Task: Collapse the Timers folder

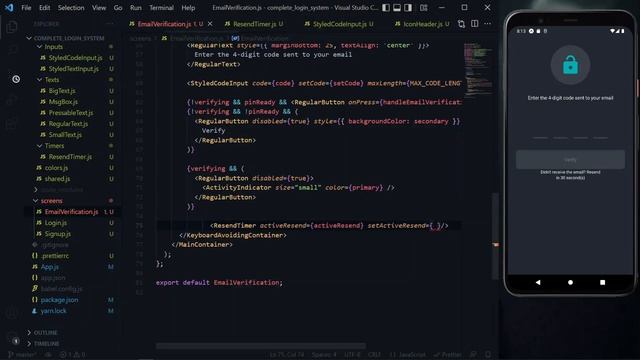Action: pyautogui.click(x=40, y=146)
